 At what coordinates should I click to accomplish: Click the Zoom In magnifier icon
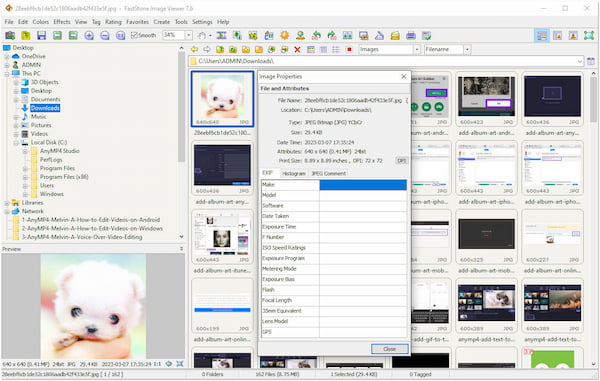89,36
